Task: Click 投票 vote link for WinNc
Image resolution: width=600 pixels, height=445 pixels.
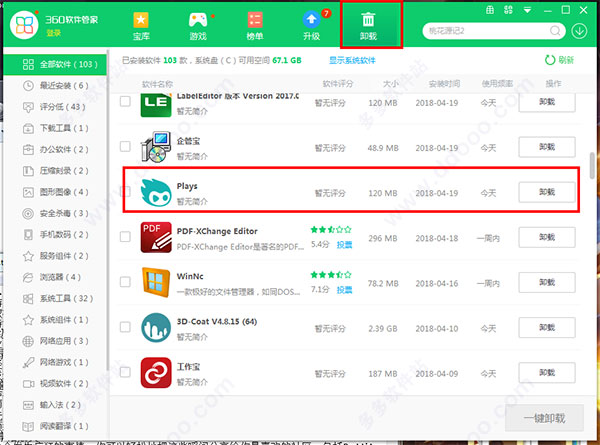Action: [344, 290]
